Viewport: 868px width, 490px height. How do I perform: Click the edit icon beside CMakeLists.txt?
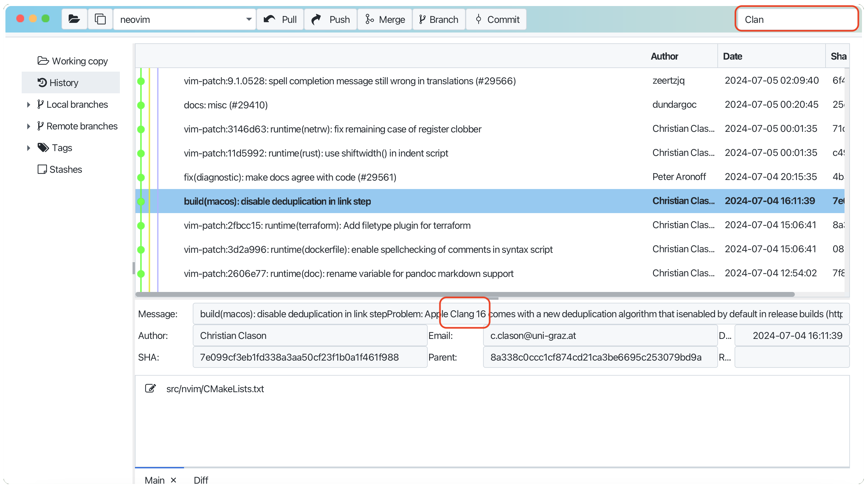click(150, 388)
